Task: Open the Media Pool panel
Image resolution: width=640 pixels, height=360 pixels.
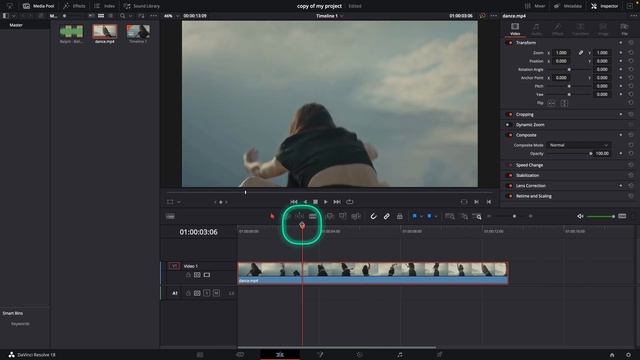Action: pyautogui.click(x=39, y=6)
